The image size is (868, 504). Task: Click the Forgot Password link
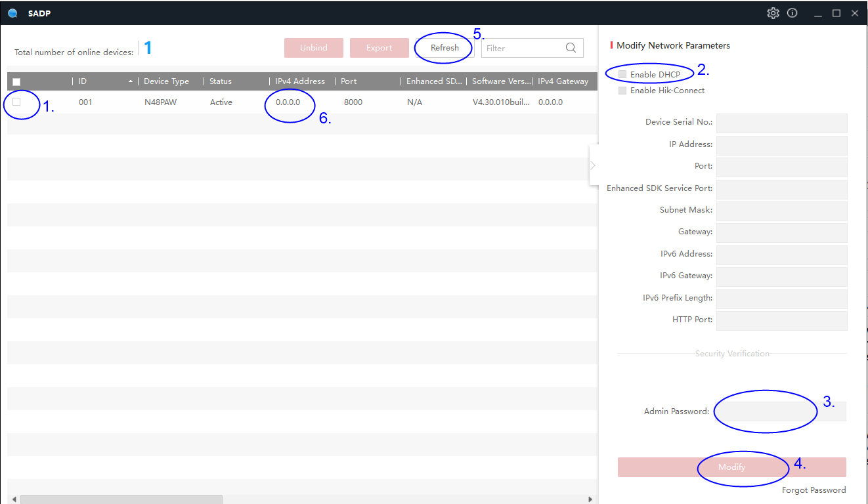click(x=814, y=490)
